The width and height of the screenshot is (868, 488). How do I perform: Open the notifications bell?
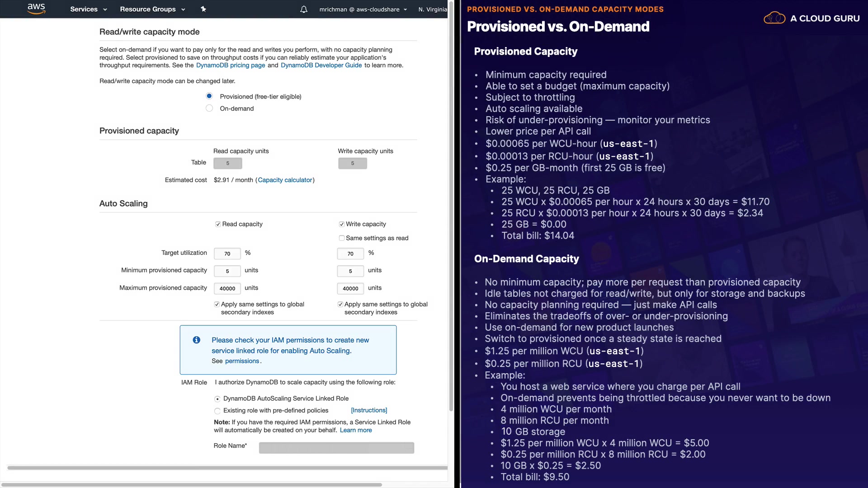click(304, 9)
